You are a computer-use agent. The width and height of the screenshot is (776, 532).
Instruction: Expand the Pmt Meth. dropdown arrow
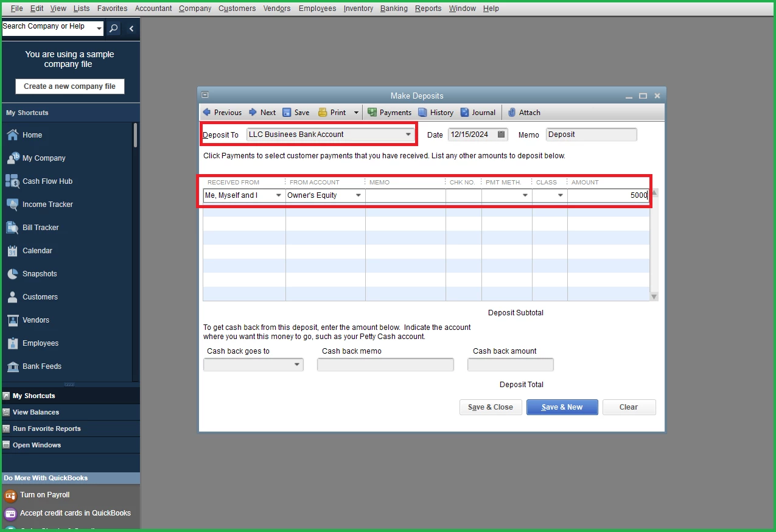[x=525, y=195]
